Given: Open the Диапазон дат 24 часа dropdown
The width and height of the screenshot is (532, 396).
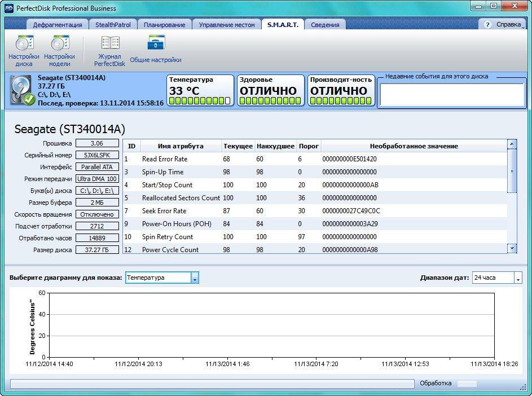Looking at the screenshot, I should (x=518, y=278).
